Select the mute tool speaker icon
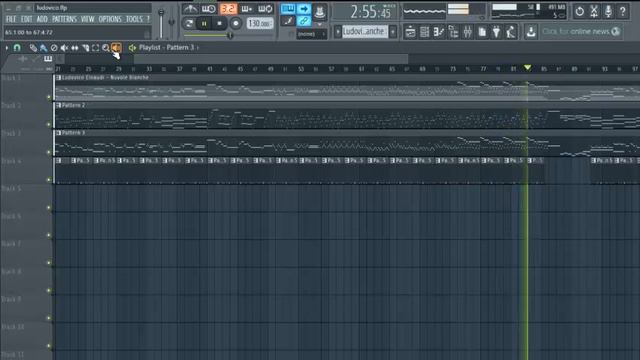Image resolution: width=640 pixels, height=360 pixels. [x=64, y=48]
